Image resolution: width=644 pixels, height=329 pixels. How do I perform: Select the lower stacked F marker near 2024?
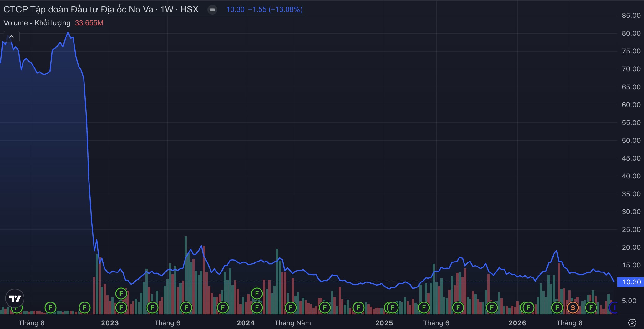(x=257, y=308)
